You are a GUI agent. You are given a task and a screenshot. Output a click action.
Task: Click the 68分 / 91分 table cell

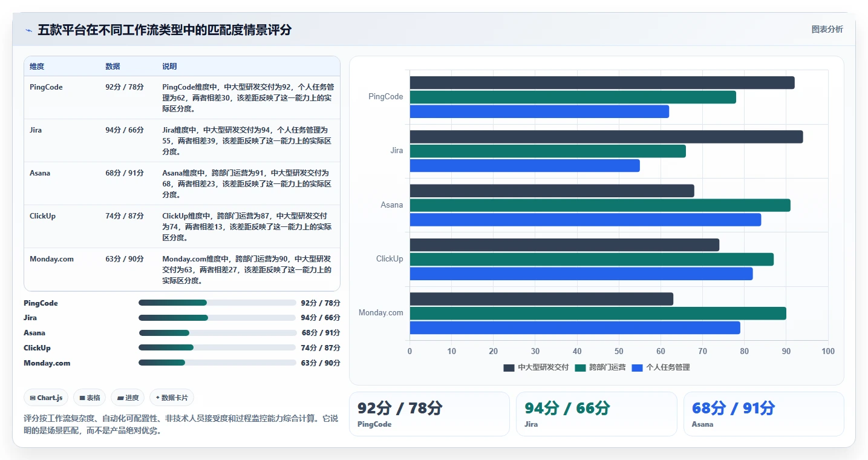pyautogui.click(x=125, y=173)
